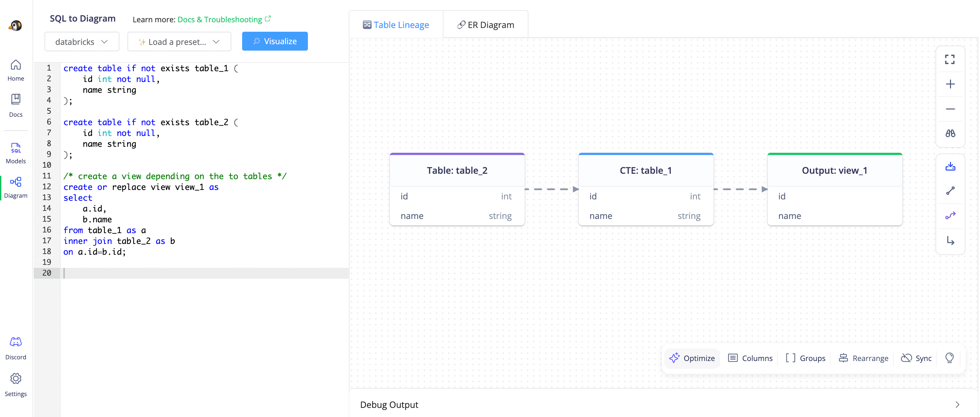Place cursor on empty line 20 in editor
Viewport: 980px width, 417px height.
(205, 273)
